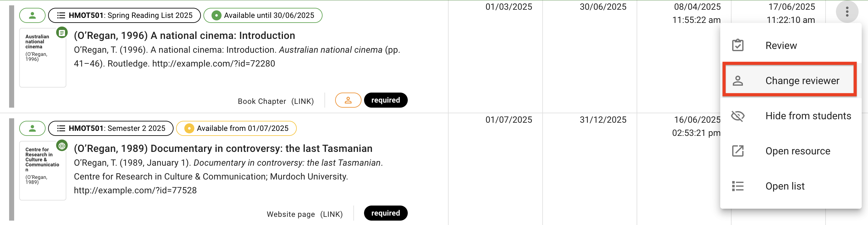
Task: Click the green person icon on Spring Reading List item
Action: (32, 15)
